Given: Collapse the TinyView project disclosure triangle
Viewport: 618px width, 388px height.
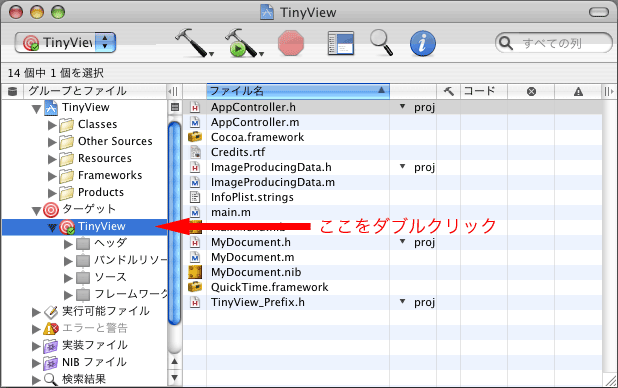Looking at the screenshot, I should [x=37, y=108].
